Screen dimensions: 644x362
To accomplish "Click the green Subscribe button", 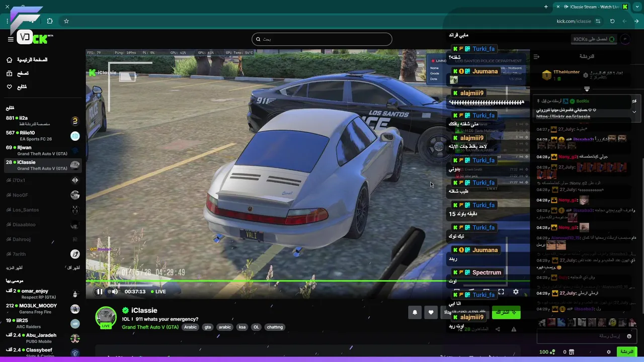I will (506, 312).
